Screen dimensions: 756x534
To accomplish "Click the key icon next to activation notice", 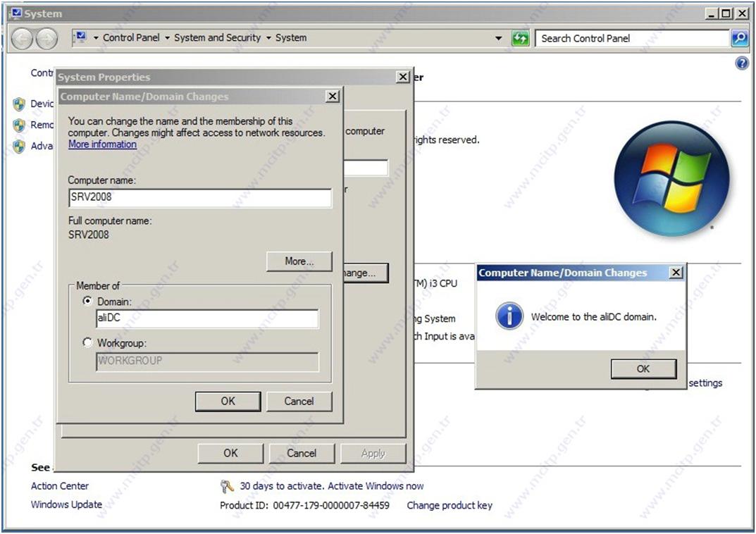I will 227,486.
